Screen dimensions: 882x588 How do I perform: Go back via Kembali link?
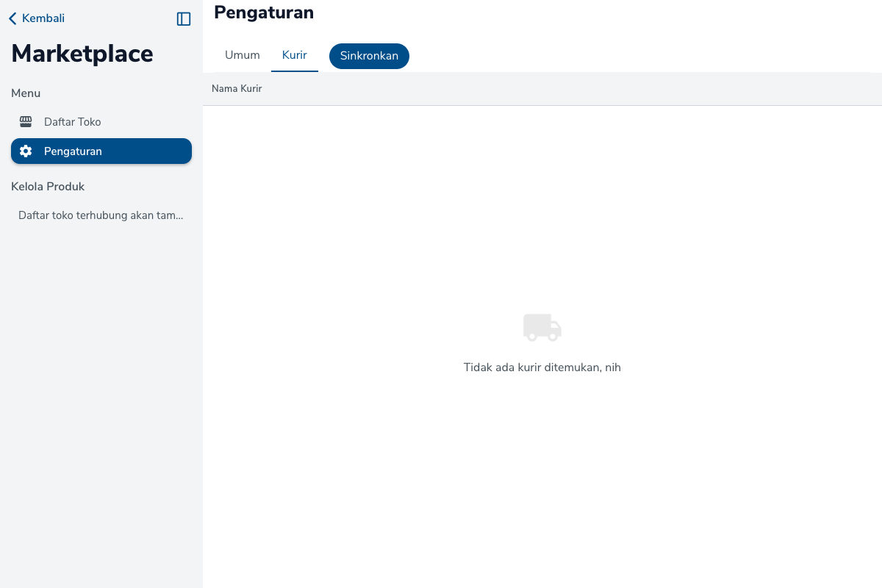tap(37, 18)
